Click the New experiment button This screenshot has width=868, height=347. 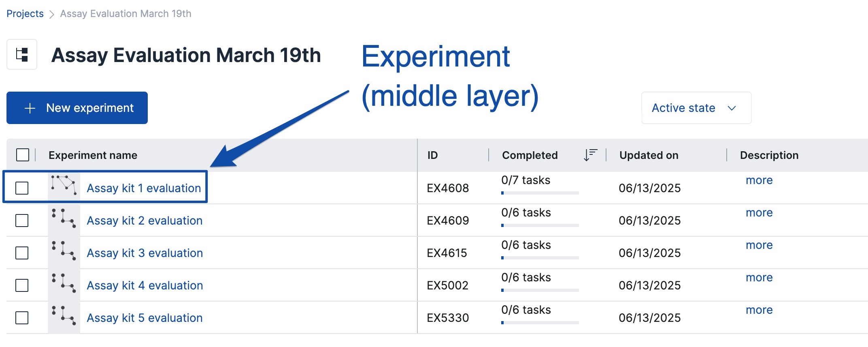tap(77, 108)
